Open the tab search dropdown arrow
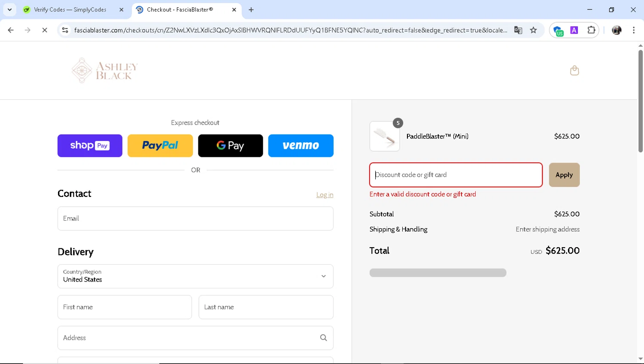Viewport: 644px width, 364px height. (9, 9)
